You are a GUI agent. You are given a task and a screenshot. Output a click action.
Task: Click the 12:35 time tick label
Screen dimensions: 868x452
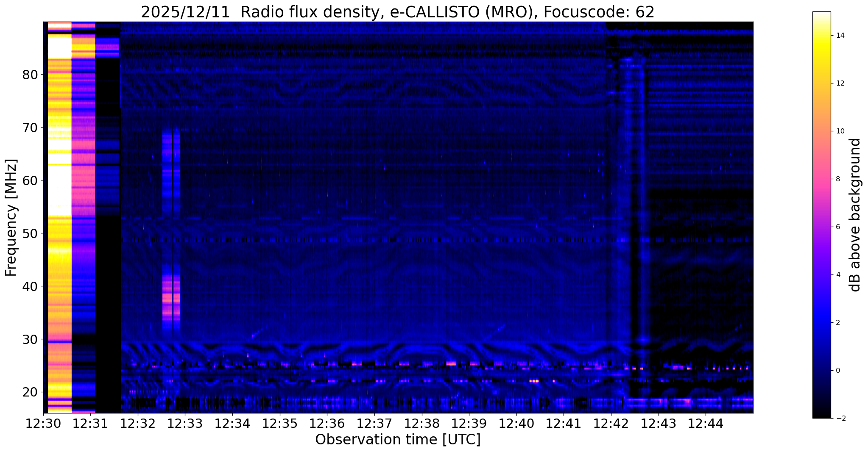click(x=280, y=423)
